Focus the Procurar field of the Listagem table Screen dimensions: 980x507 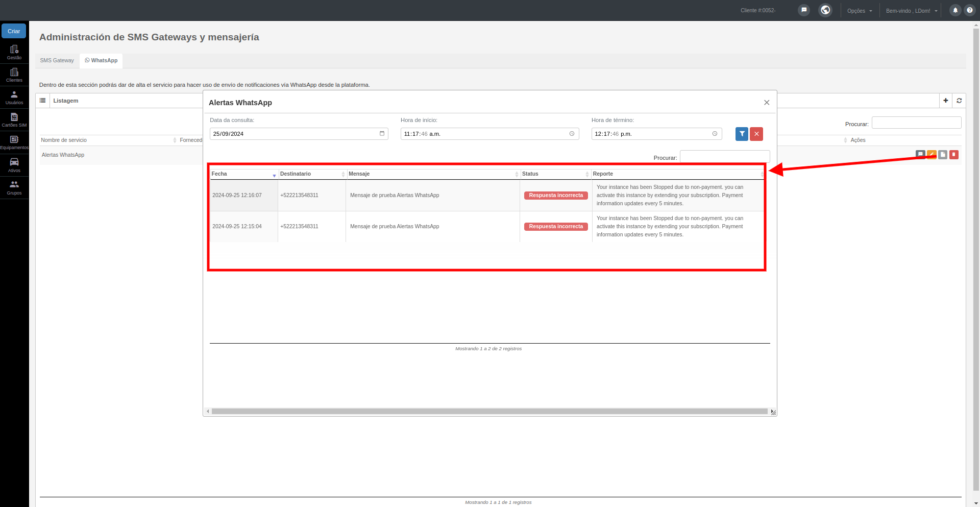click(916, 123)
